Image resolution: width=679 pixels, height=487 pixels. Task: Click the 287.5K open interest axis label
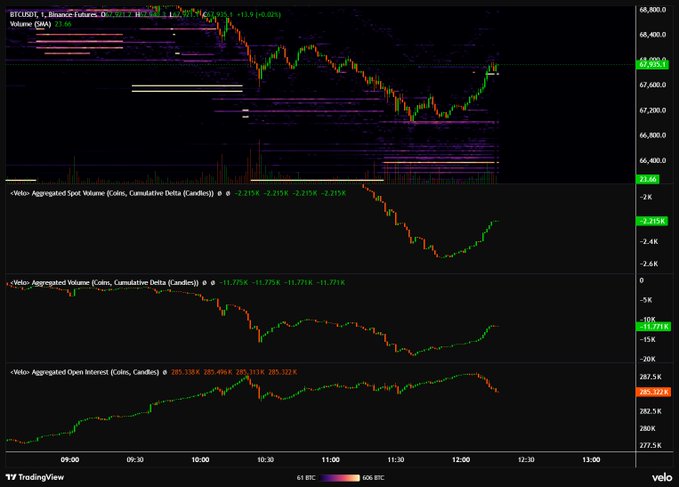(650, 377)
